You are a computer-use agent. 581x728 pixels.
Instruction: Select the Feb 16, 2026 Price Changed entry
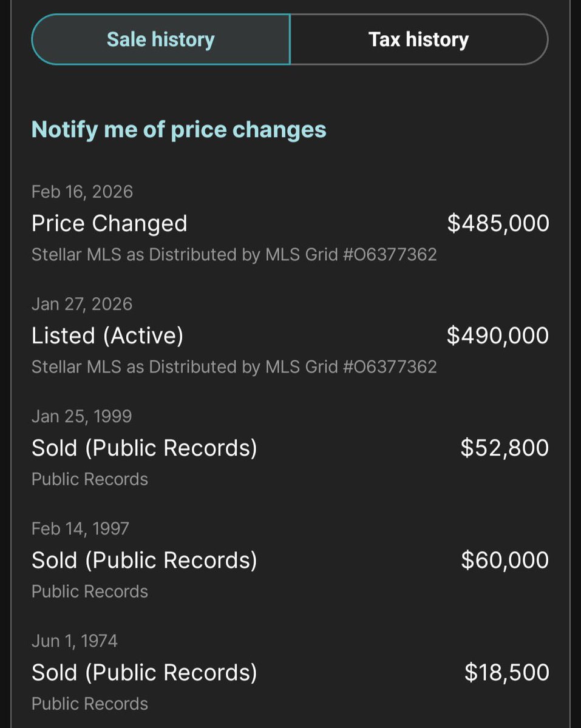tap(290, 223)
